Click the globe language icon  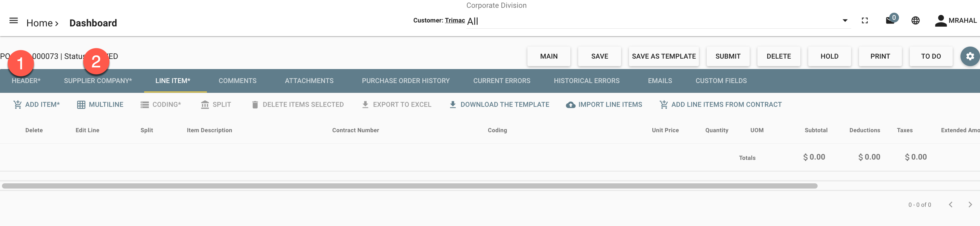916,21
